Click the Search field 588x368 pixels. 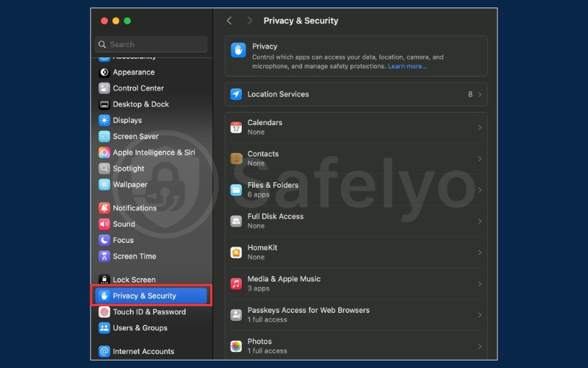pos(151,44)
